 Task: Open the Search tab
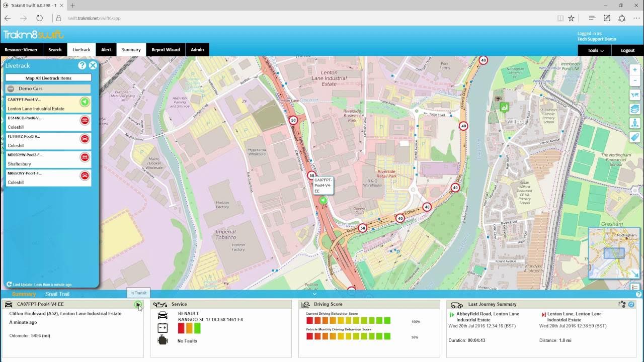point(55,50)
